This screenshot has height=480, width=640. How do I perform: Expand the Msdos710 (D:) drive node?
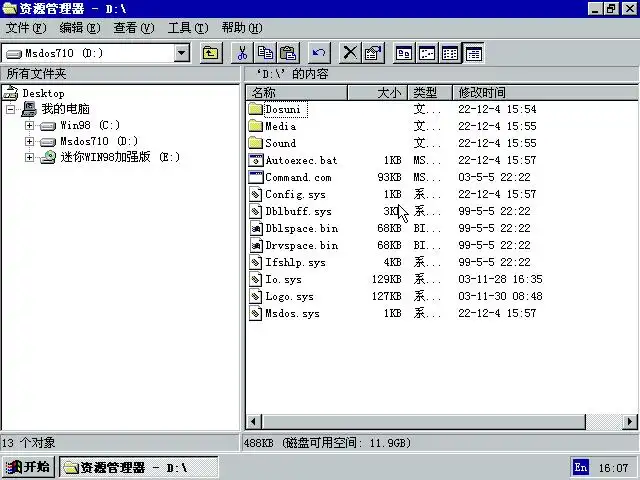pyautogui.click(x=29, y=142)
